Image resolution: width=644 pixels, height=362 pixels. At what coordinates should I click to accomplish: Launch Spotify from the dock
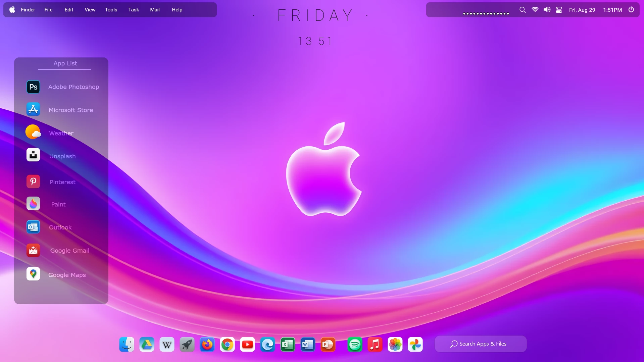tap(355, 344)
